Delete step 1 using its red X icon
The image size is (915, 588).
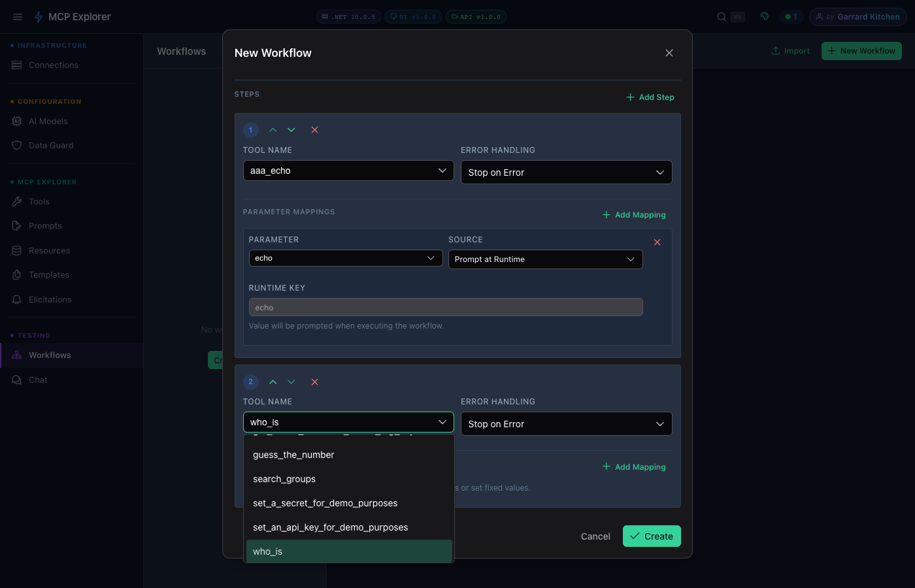(314, 130)
